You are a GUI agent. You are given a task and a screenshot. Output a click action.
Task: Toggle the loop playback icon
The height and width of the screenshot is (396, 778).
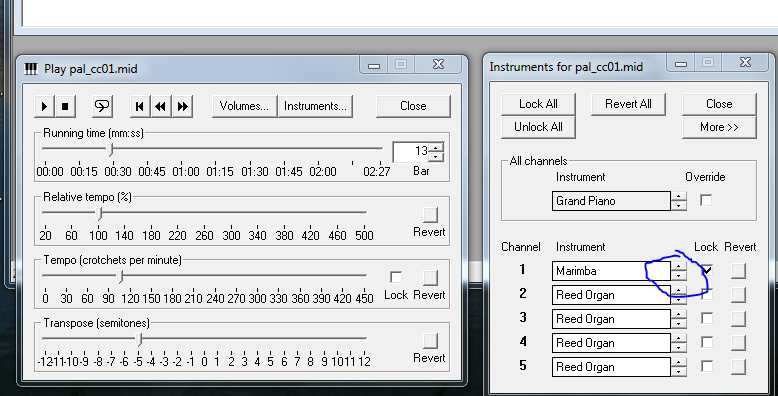[102, 106]
